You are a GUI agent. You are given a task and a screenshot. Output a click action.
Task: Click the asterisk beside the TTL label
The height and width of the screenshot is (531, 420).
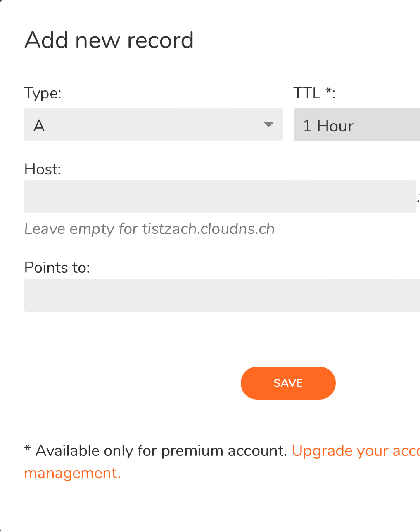[329, 91]
